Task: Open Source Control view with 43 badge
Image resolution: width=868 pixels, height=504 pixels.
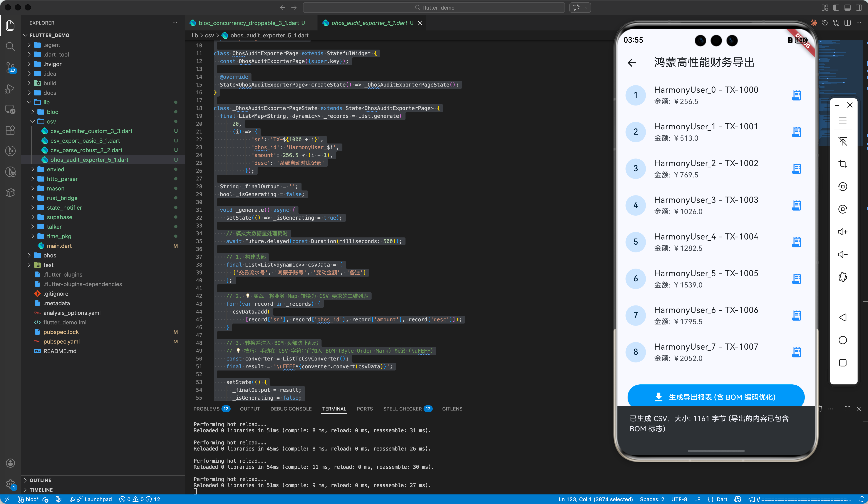Action: (x=10, y=67)
